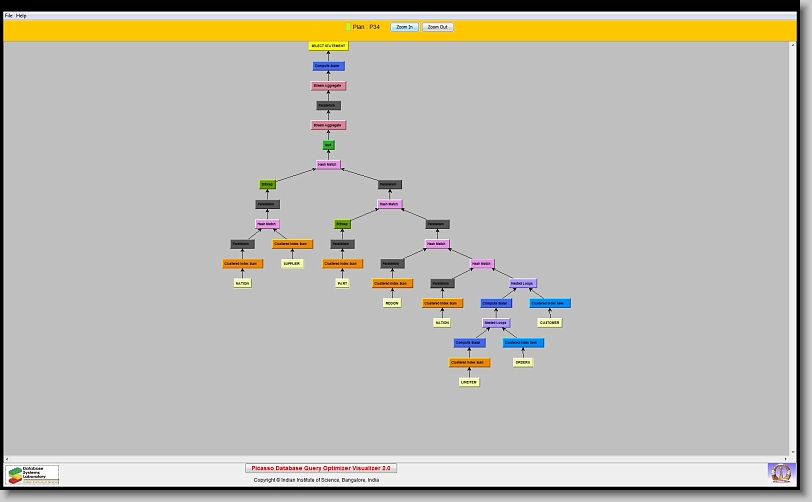Open the Help menu
Viewport: 812px width, 502px height.
tap(22, 16)
